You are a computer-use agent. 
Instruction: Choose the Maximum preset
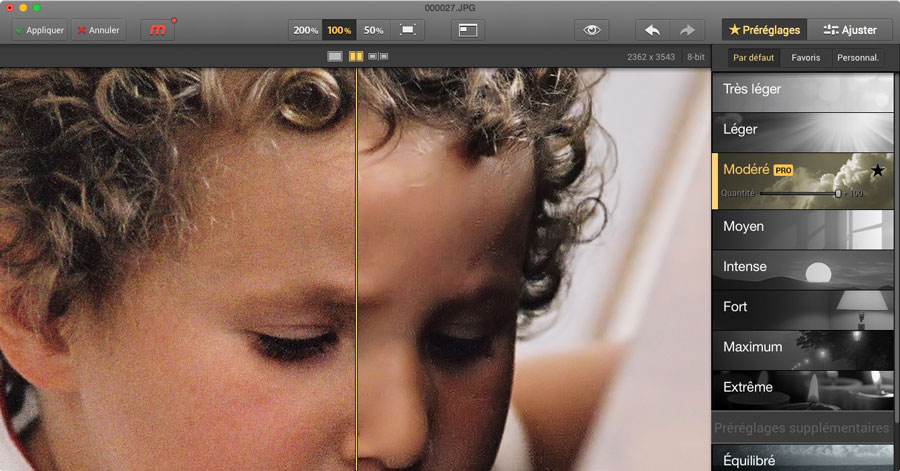click(x=802, y=349)
